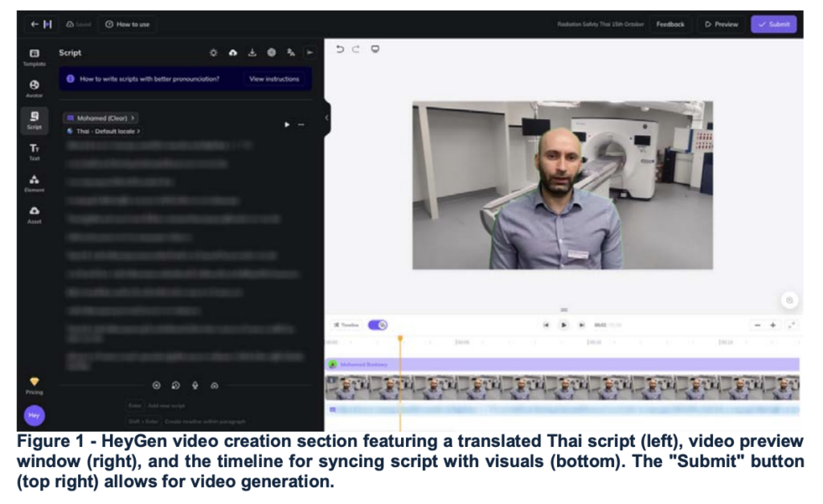Viewport: 823px width, 504px height.
Task: Select the Text tool in sidebar
Action: 34,151
